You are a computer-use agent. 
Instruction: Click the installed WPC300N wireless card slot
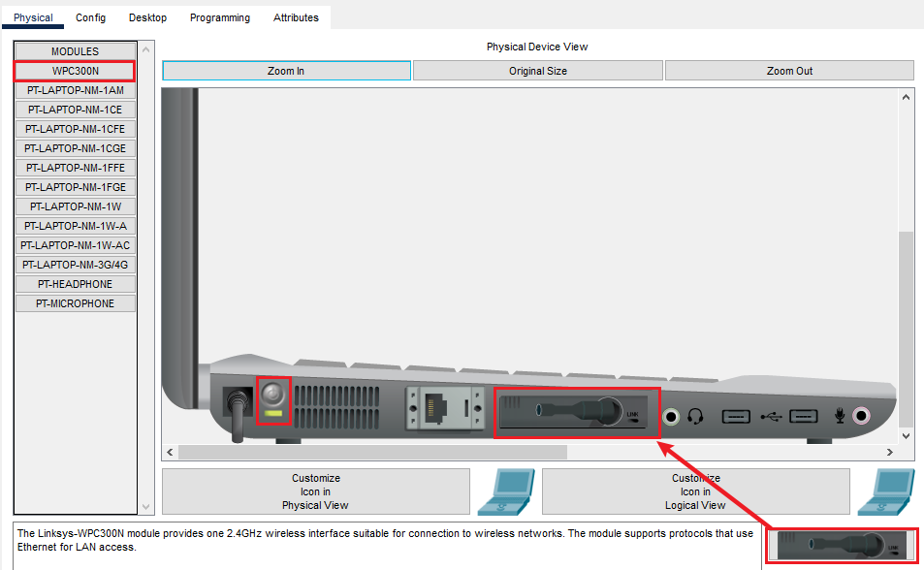(x=577, y=413)
